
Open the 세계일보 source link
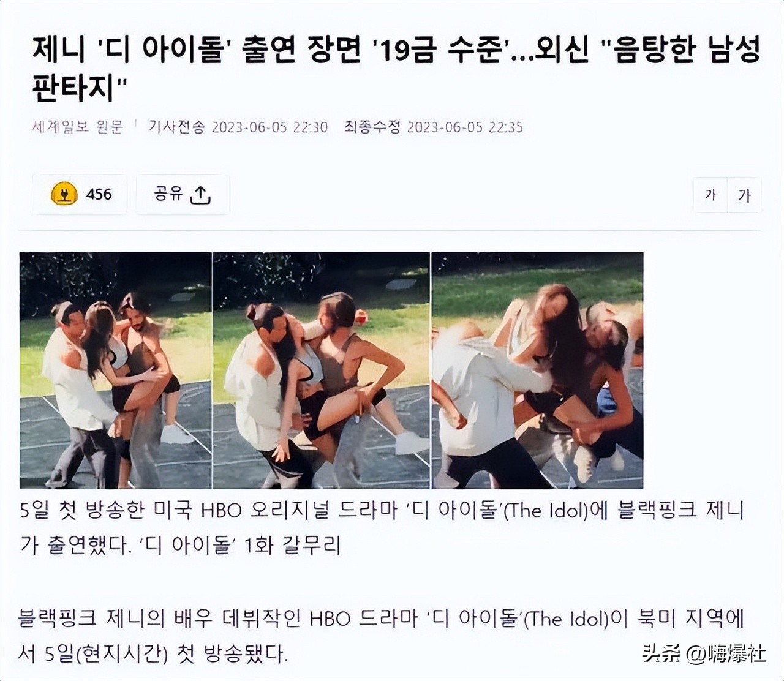coord(61,127)
